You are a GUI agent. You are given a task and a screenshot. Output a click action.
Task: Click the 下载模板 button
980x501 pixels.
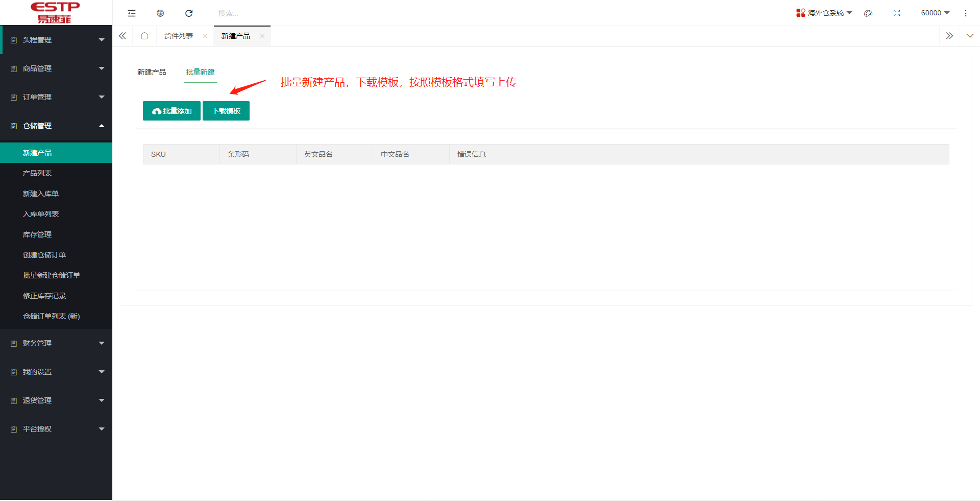coord(226,111)
